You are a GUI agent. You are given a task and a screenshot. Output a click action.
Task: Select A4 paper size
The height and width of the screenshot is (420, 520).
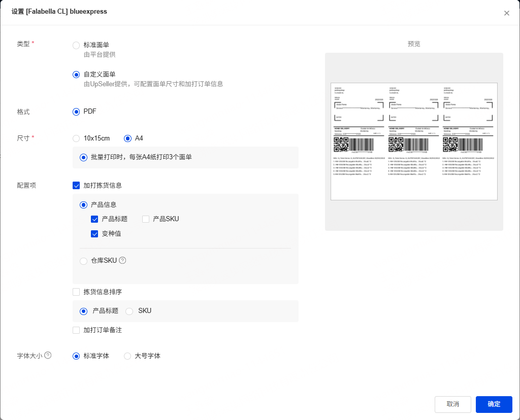[127, 138]
